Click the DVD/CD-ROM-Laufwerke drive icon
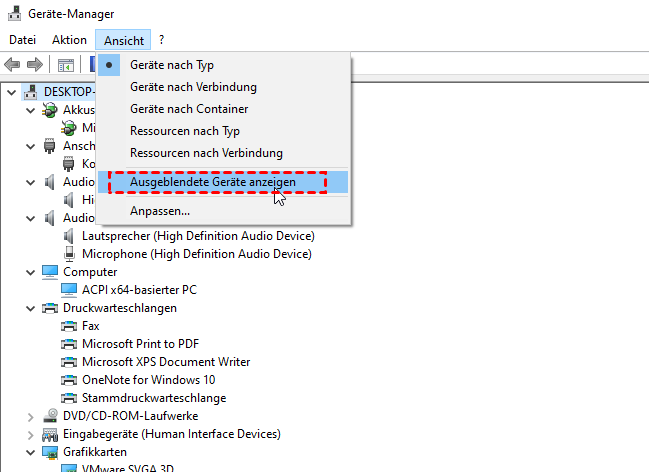The height and width of the screenshot is (472, 649). point(50,416)
